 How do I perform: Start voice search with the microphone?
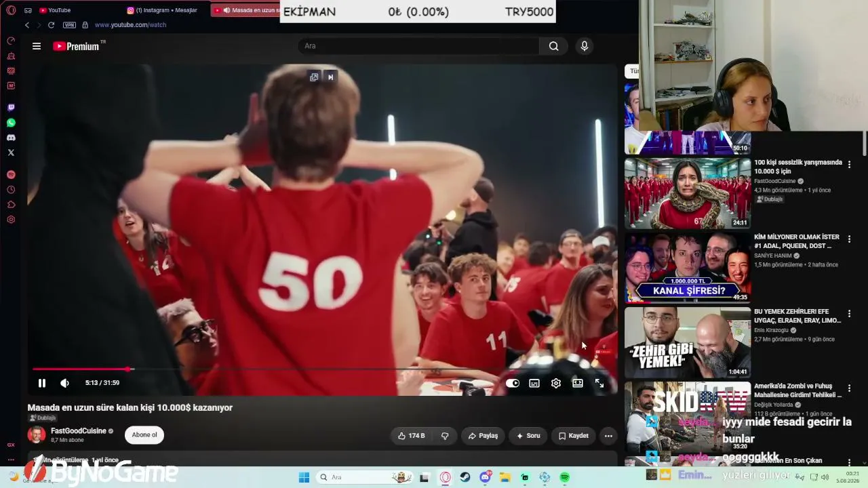pos(585,46)
